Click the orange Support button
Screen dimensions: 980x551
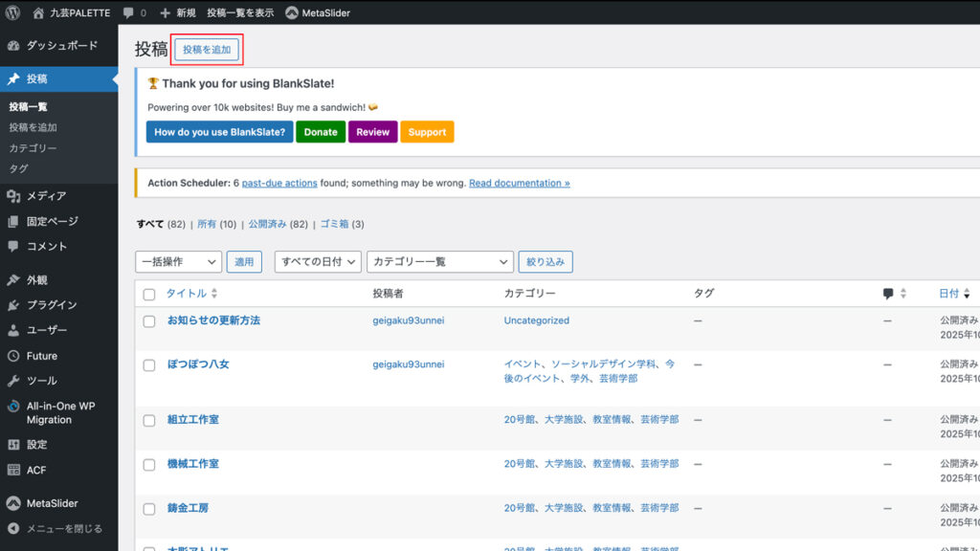pos(427,132)
